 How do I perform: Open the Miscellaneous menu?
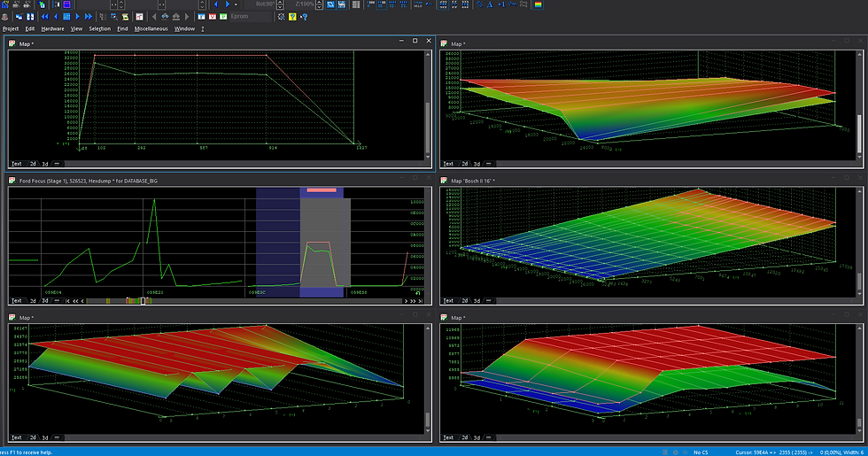(x=151, y=28)
